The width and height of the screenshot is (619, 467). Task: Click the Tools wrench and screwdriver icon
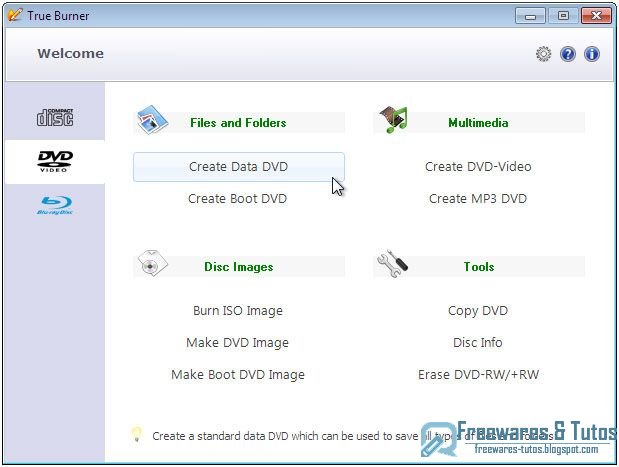[x=392, y=264]
